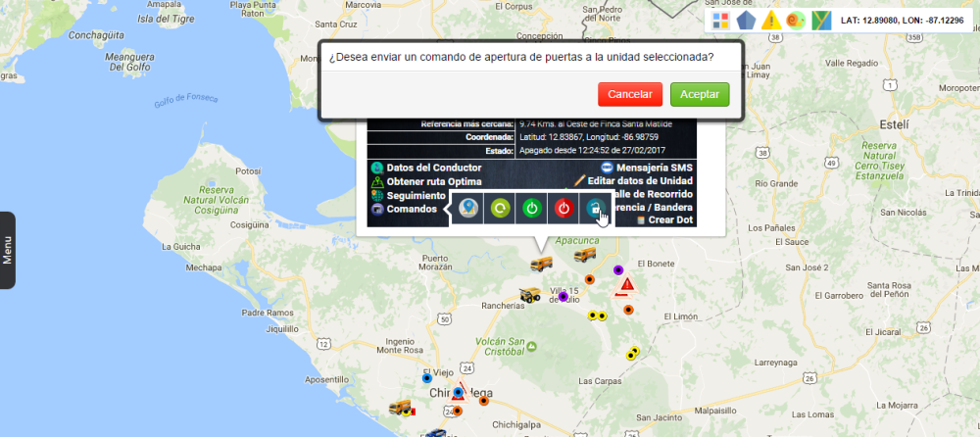The image size is (980, 437).
Task: Open the side Menu tab
Action: pos(8,250)
